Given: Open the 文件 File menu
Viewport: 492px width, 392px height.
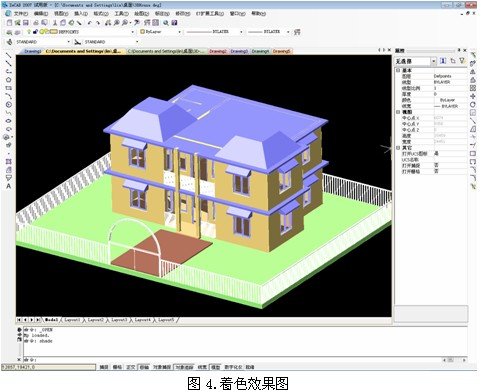Looking at the screenshot, I should pos(21,14).
